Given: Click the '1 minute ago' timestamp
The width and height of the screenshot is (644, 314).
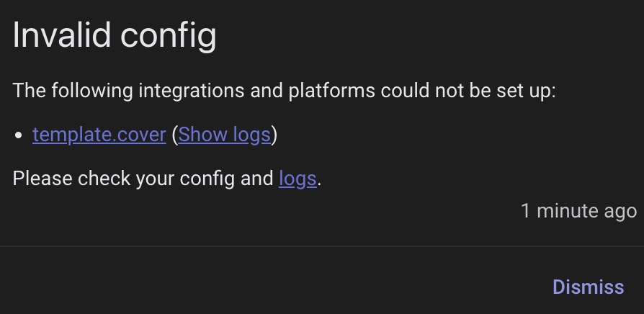Looking at the screenshot, I should pos(578,211).
